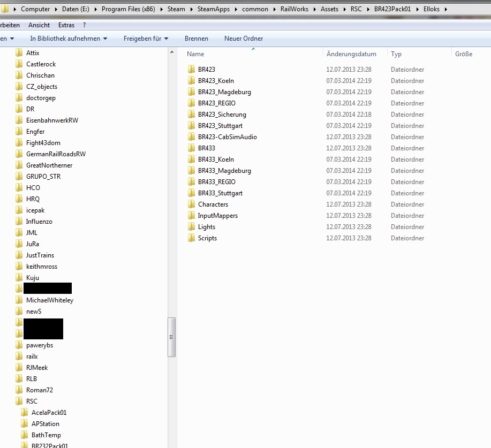Select the BR433_Koeln folder icon
This screenshot has width=491, height=448.
click(191, 160)
